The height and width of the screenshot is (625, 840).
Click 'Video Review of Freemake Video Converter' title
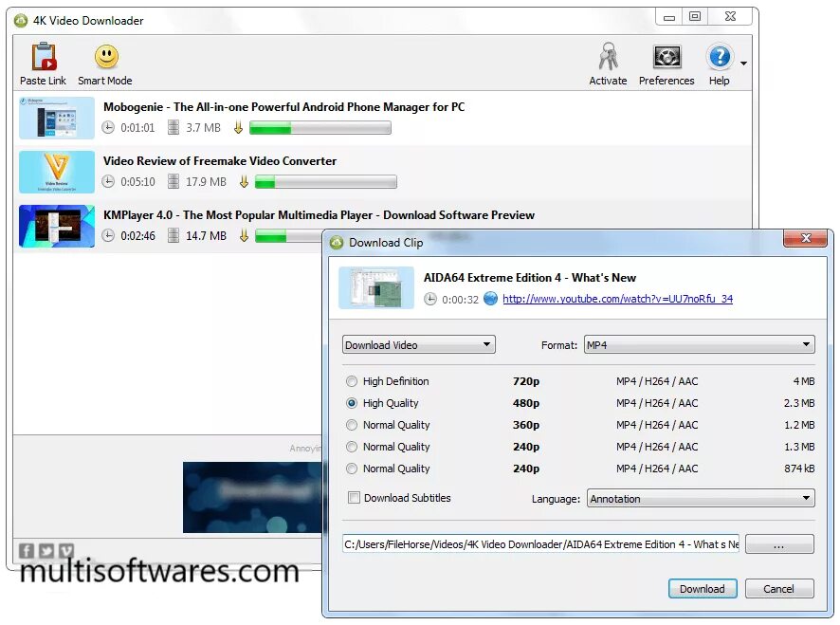[x=220, y=161]
